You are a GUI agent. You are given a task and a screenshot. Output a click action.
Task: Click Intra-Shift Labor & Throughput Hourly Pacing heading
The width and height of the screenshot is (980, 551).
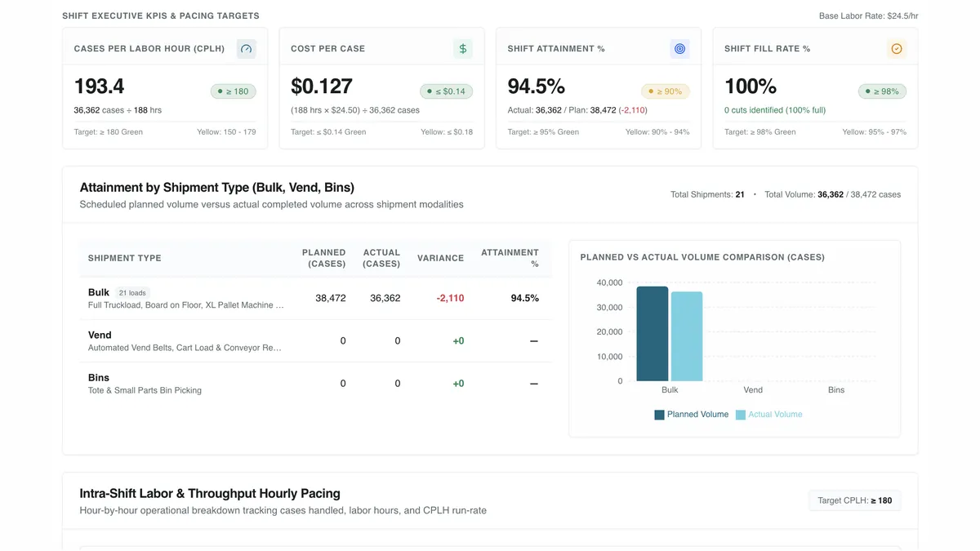pyautogui.click(x=210, y=493)
